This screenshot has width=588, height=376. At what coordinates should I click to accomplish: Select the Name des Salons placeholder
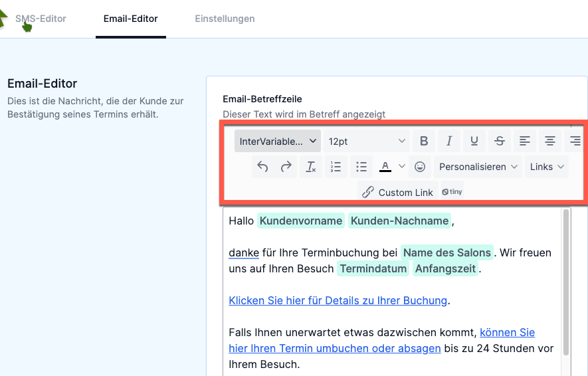[447, 252]
